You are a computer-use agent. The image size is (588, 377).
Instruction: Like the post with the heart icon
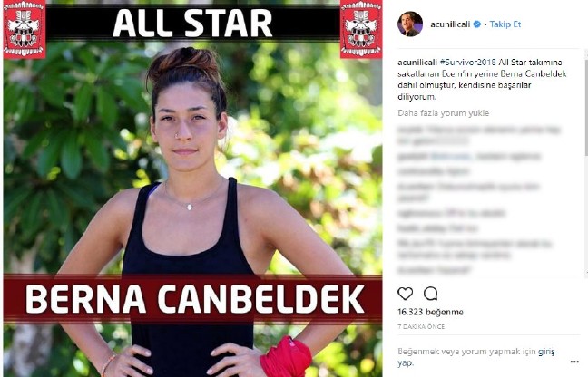405,294
